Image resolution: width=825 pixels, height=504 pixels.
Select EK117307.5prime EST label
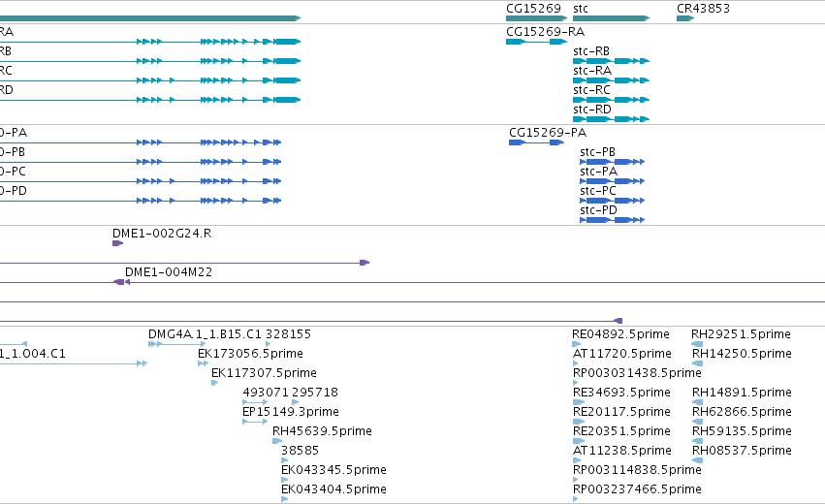click(264, 373)
